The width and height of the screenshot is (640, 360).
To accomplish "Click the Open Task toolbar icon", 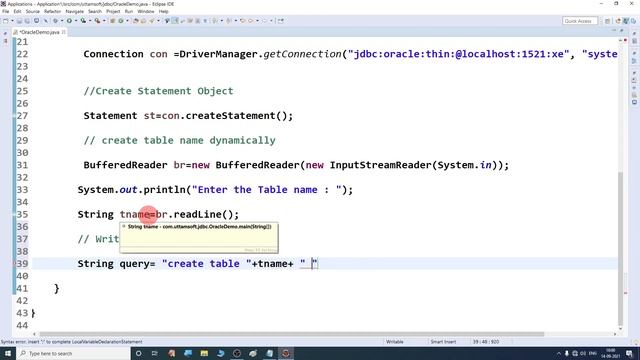I will pos(144,21).
